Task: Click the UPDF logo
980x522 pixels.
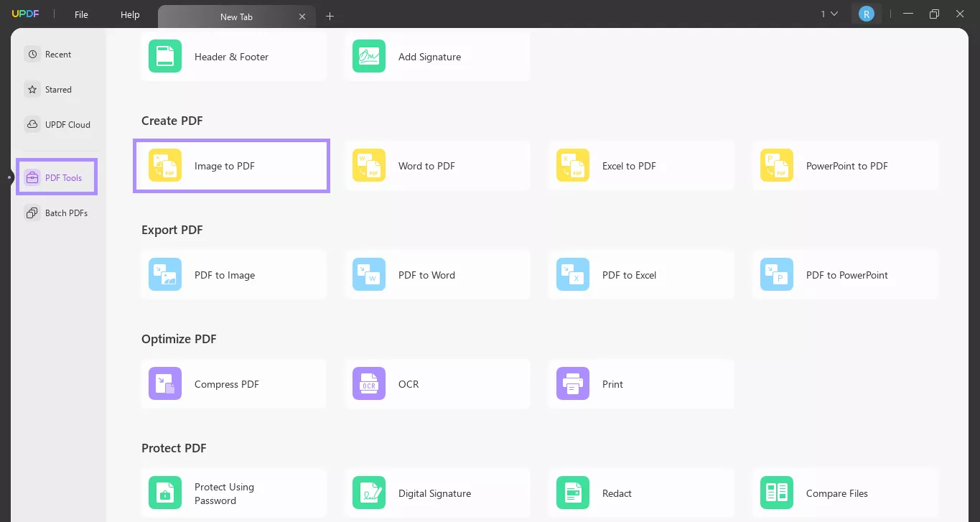Action: 25,14
